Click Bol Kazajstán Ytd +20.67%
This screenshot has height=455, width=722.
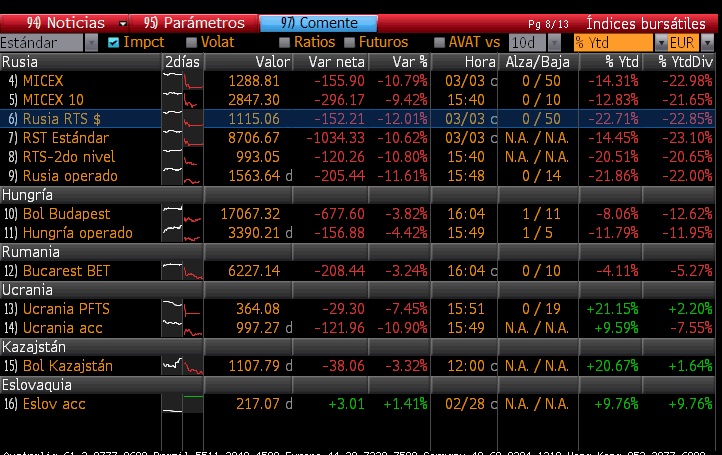click(x=612, y=366)
